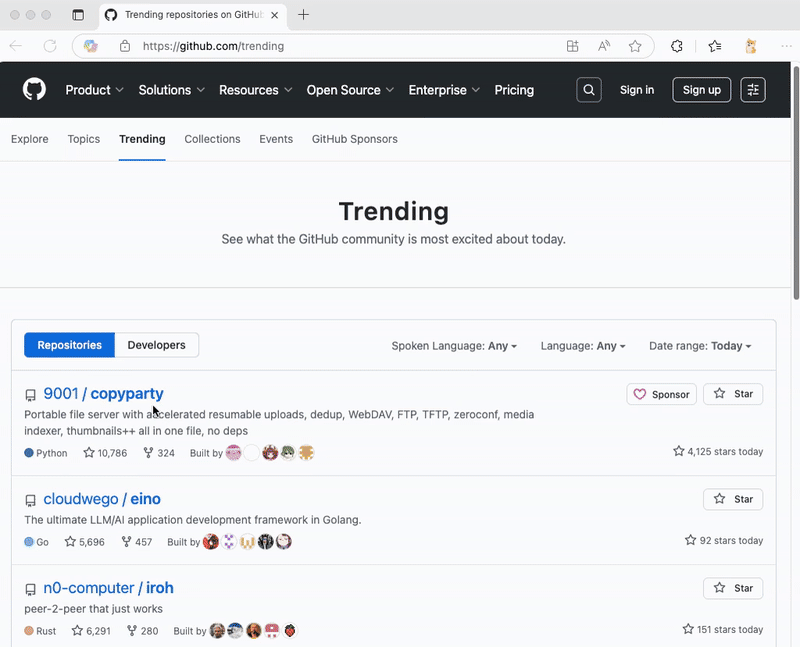
Task: Open the n0-computer / iroh repository link
Action: pyautogui.click(x=108, y=588)
